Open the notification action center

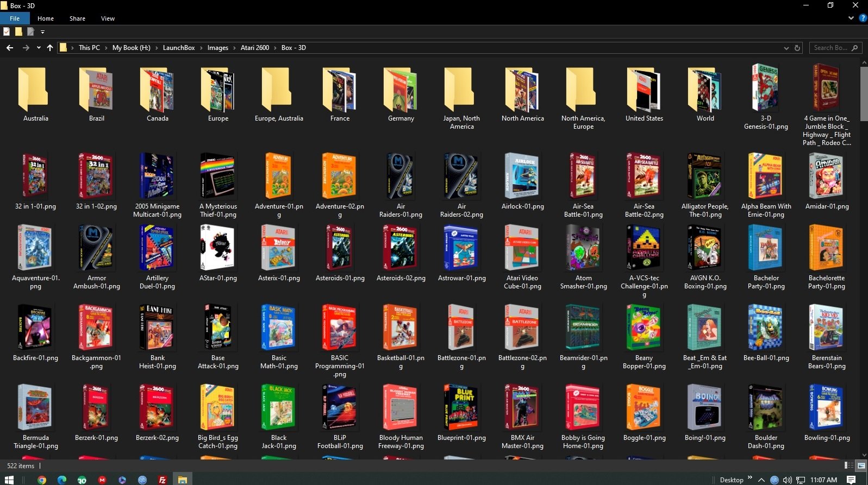[851, 480]
